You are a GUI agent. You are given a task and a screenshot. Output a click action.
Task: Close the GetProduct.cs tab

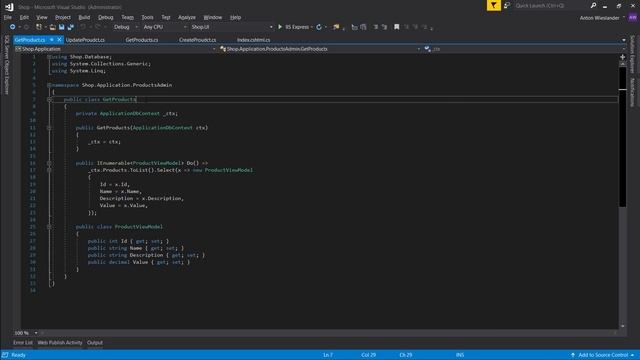click(59, 40)
